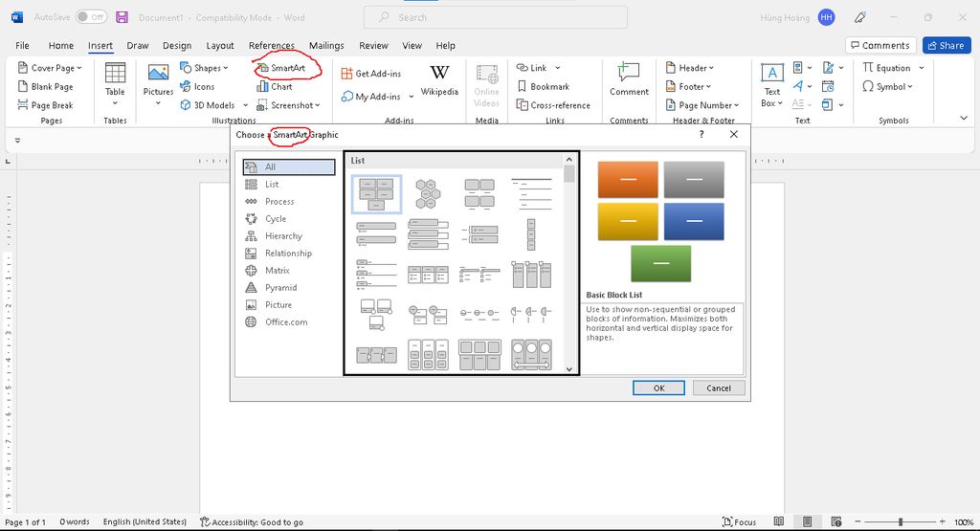
Task: Click the Accessibility: Good to go status indicator
Action: (252, 522)
